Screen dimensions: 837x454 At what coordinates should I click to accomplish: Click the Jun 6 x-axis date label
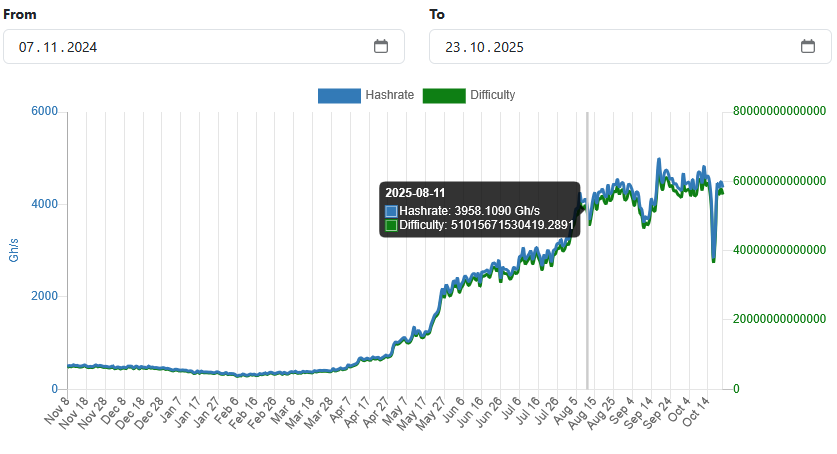point(453,410)
